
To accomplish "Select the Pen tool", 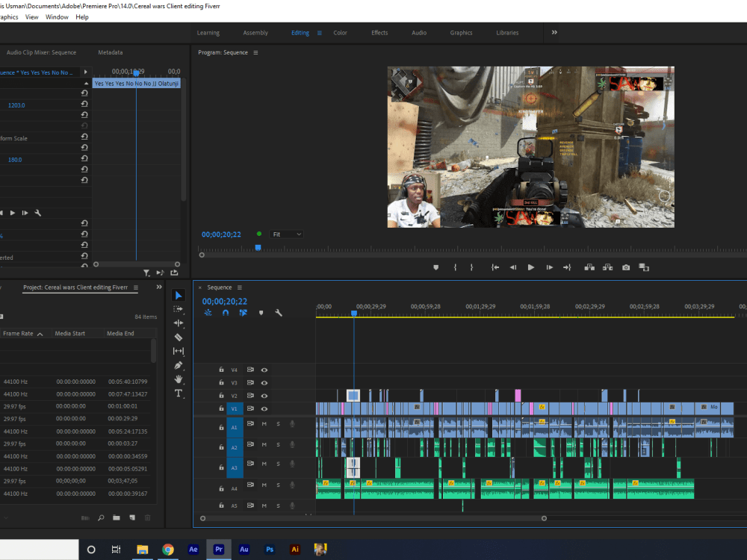I will pos(179,365).
